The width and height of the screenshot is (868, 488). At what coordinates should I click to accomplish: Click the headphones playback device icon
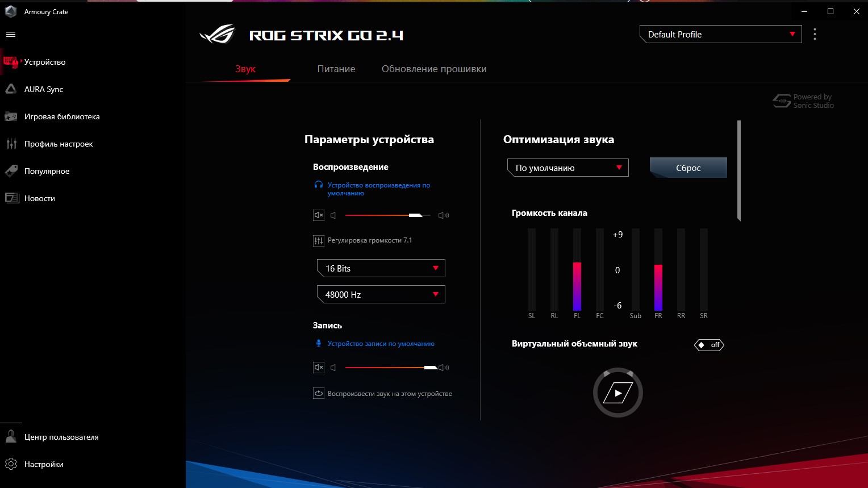319,185
